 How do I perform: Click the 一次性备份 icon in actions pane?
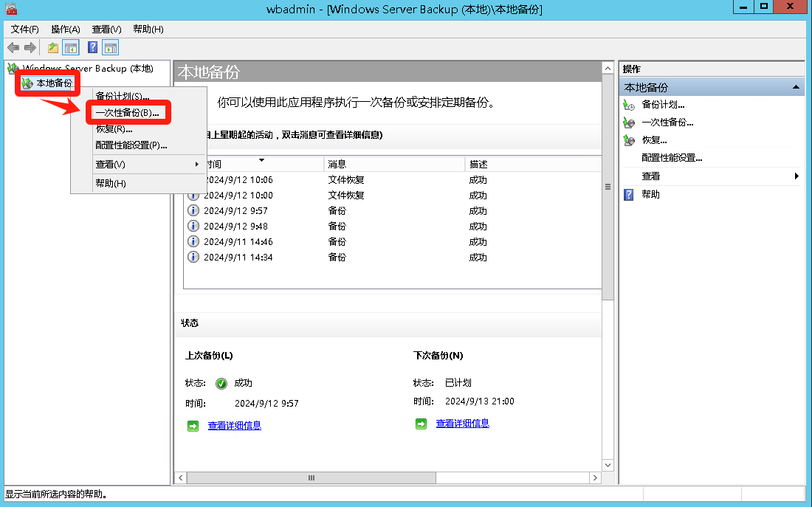pos(629,123)
